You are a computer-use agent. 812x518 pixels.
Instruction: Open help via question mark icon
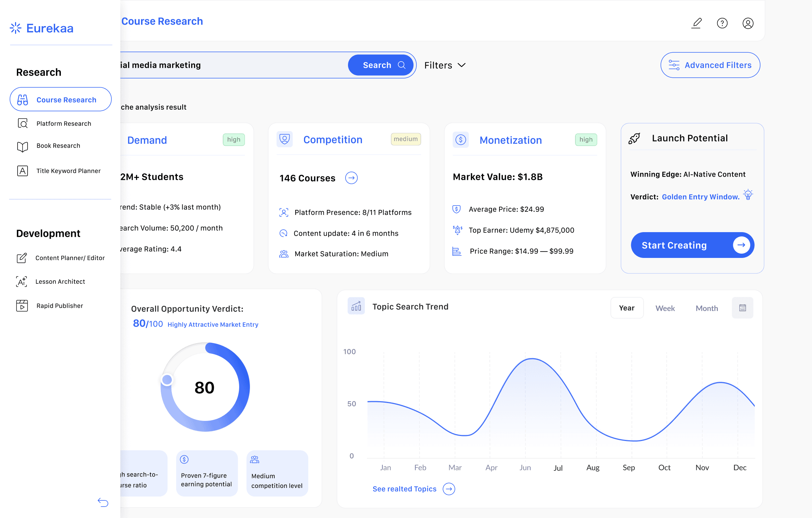coord(722,23)
